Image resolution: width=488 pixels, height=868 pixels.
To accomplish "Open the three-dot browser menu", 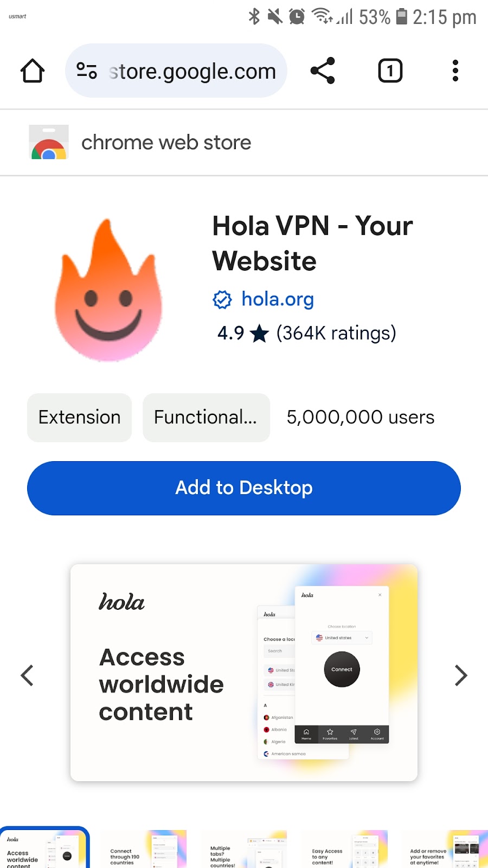I will (x=455, y=71).
